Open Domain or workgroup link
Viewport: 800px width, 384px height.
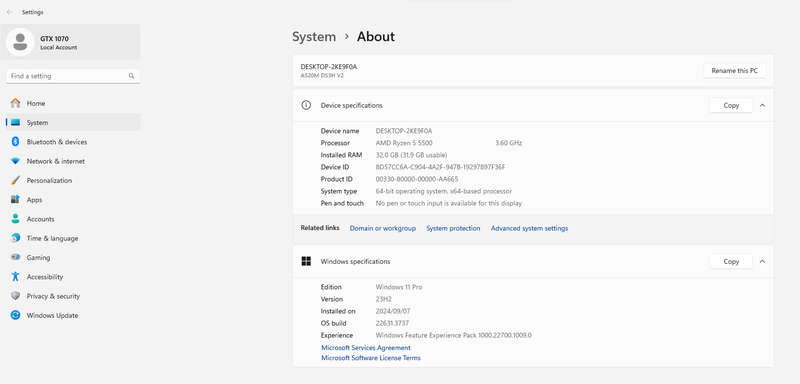383,228
